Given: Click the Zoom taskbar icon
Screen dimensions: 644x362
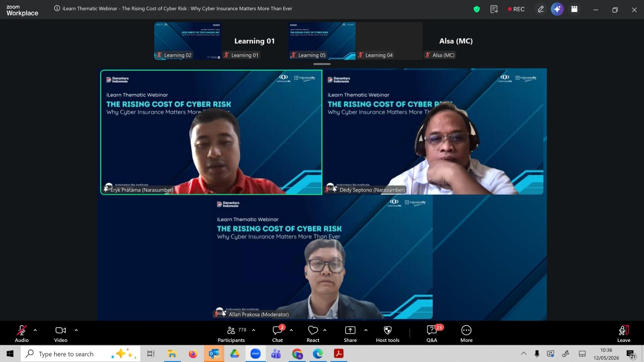Looking at the screenshot, I should click(x=256, y=354).
